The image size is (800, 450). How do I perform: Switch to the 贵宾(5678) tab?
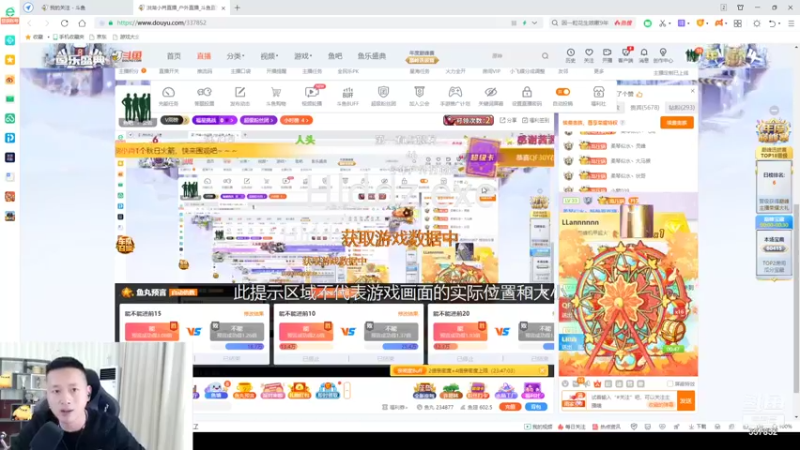click(644, 108)
